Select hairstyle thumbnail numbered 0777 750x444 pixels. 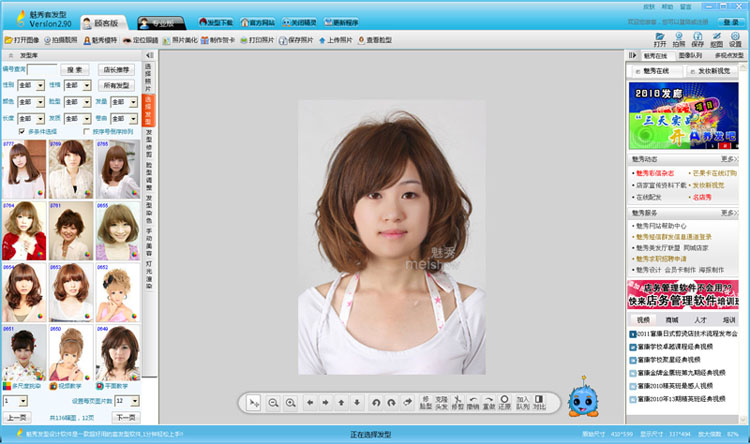[x=24, y=169]
